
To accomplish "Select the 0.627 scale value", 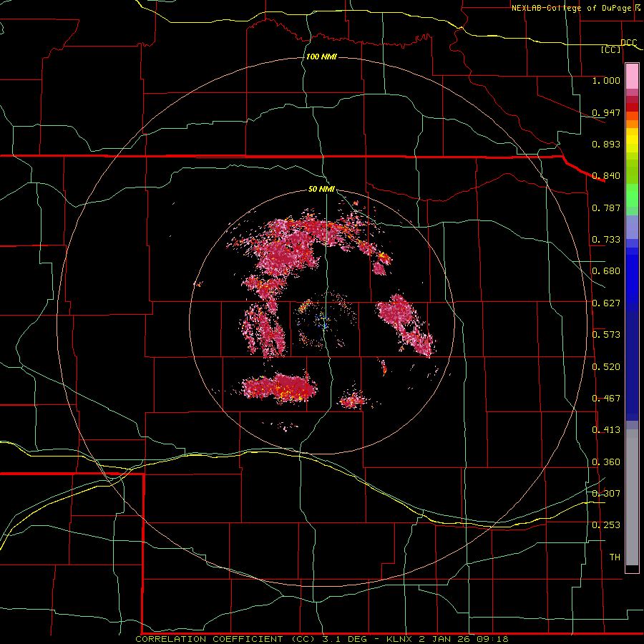I will (x=606, y=303).
